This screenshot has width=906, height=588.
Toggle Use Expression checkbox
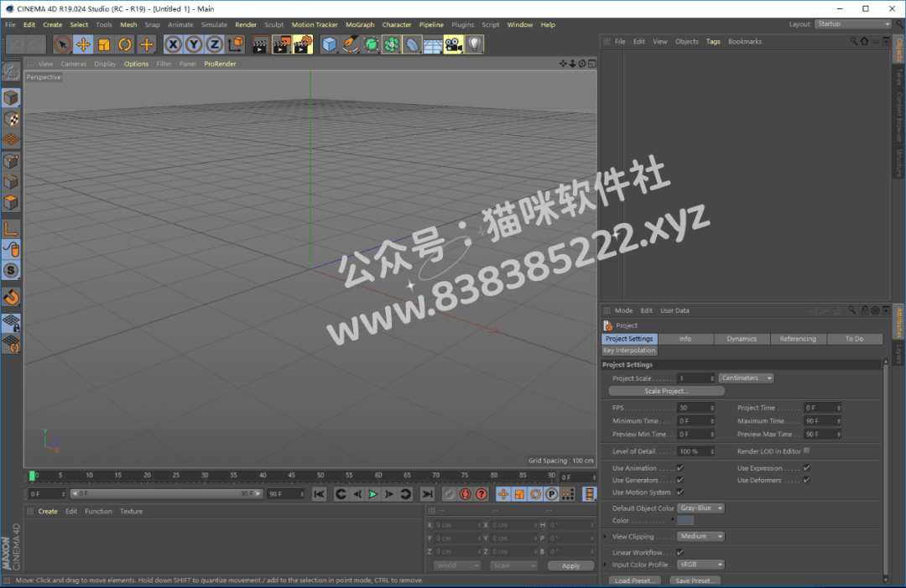807,468
